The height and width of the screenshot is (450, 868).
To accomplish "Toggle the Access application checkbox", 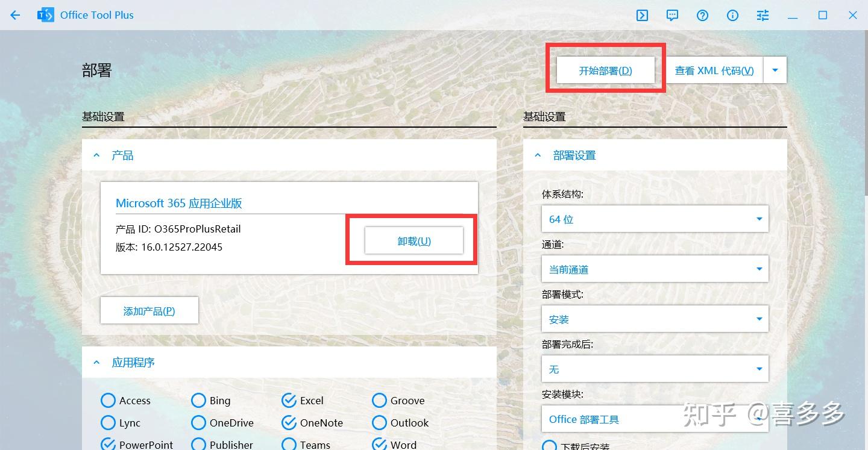I will point(108,401).
